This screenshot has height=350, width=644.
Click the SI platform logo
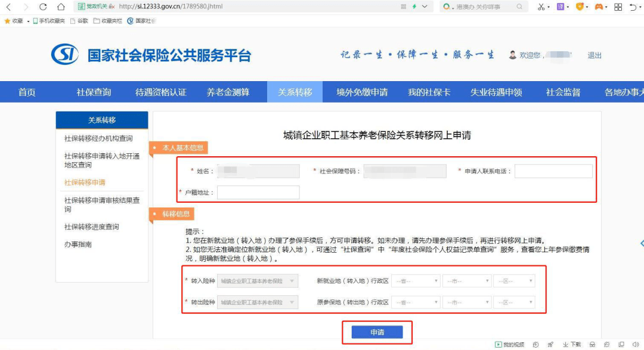[x=64, y=54]
